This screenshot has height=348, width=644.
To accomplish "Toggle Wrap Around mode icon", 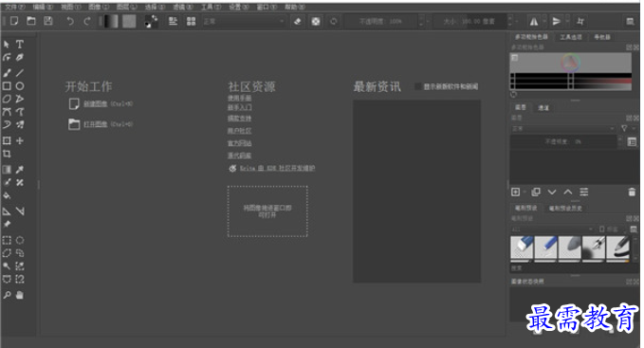I will [580, 22].
